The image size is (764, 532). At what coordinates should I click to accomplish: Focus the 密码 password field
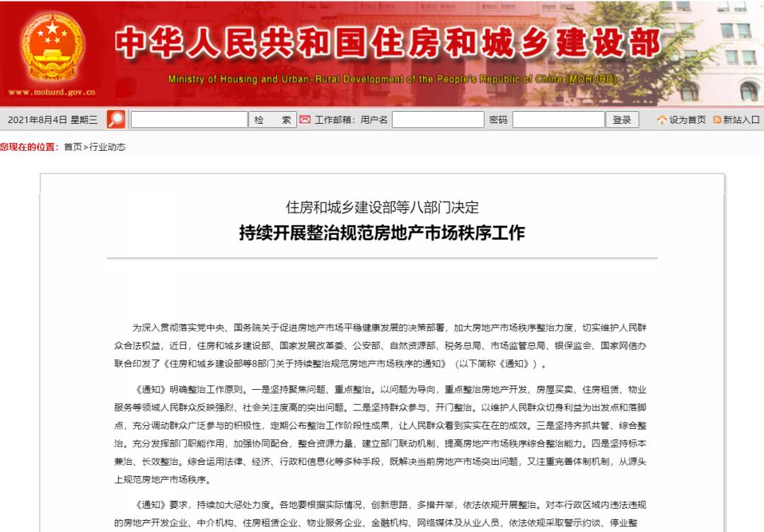tap(558, 120)
